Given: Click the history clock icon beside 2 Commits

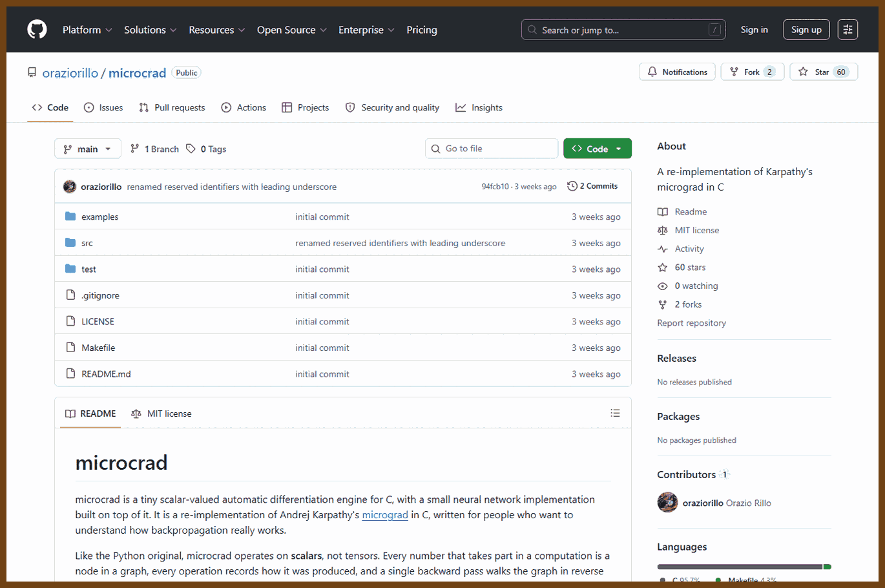Looking at the screenshot, I should pyautogui.click(x=572, y=186).
